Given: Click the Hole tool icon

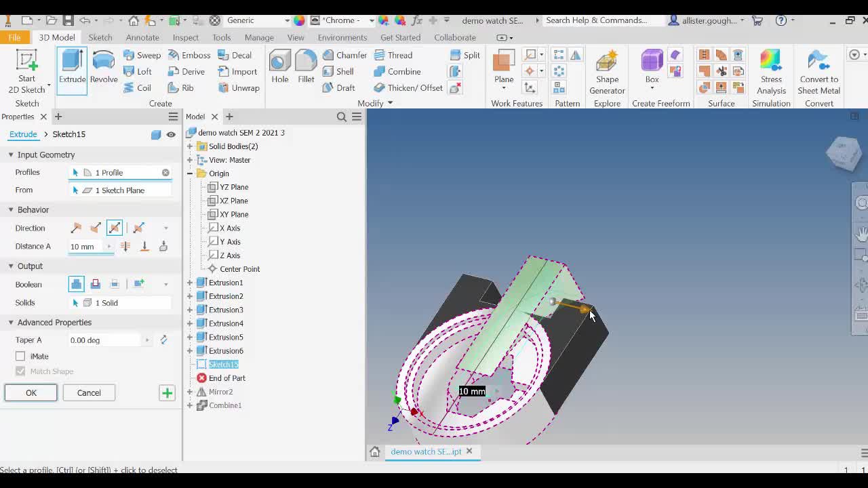Looking at the screenshot, I should click(279, 68).
